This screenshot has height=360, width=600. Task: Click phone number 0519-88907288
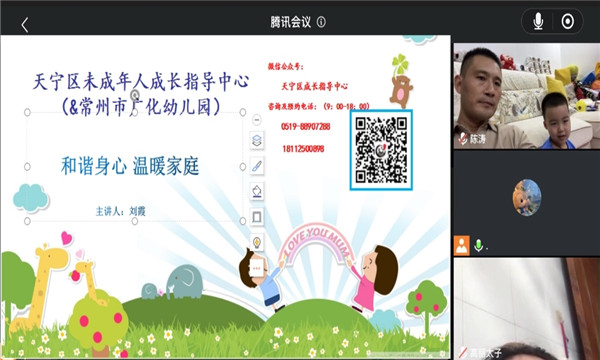coord(306,127)
